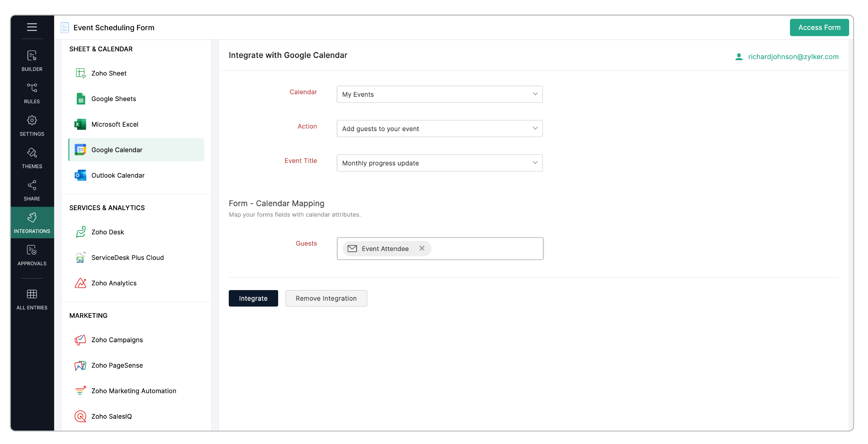868x444 pixels.
Task: Open the Approvals section icon
Action: pyautogui.click(x=32, y=250)
